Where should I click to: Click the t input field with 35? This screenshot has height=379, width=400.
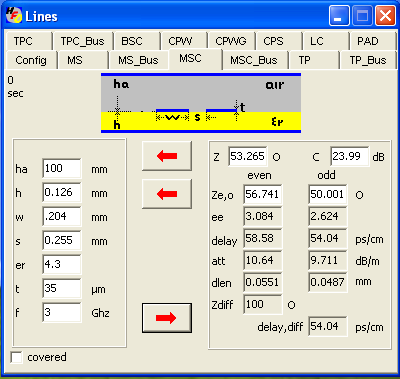[62, 288]
